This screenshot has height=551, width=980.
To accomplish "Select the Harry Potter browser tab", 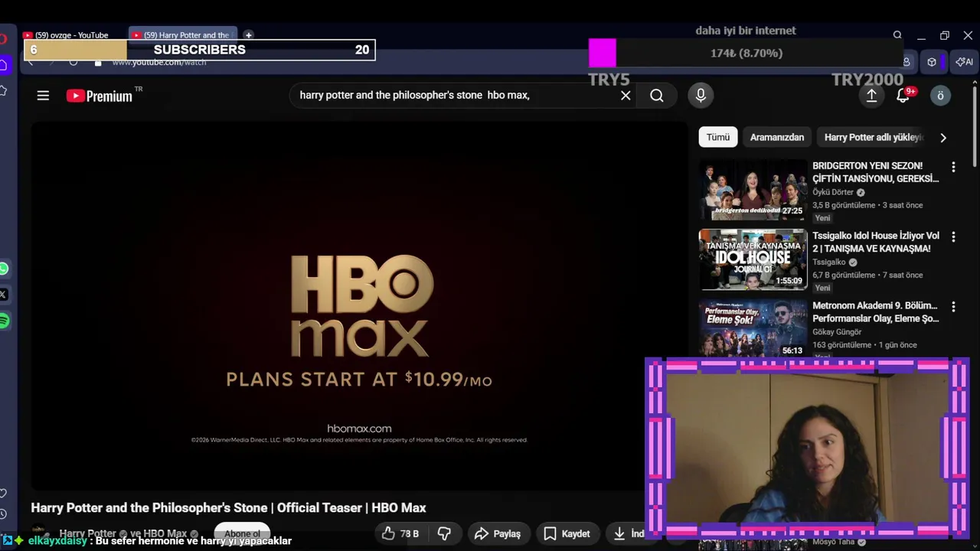I will (184, 35).
